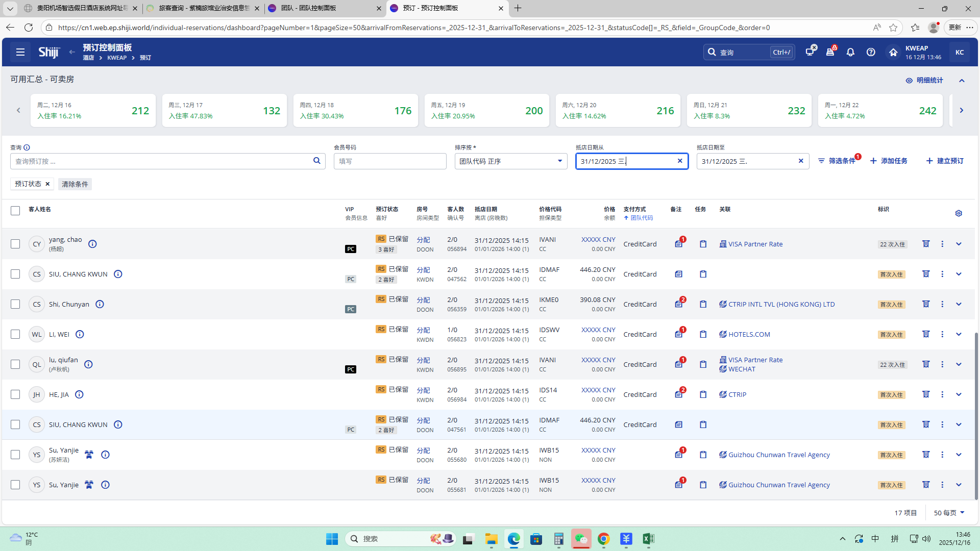
Task: Select all reservations with header checkbox
Action: coord(15,211)
